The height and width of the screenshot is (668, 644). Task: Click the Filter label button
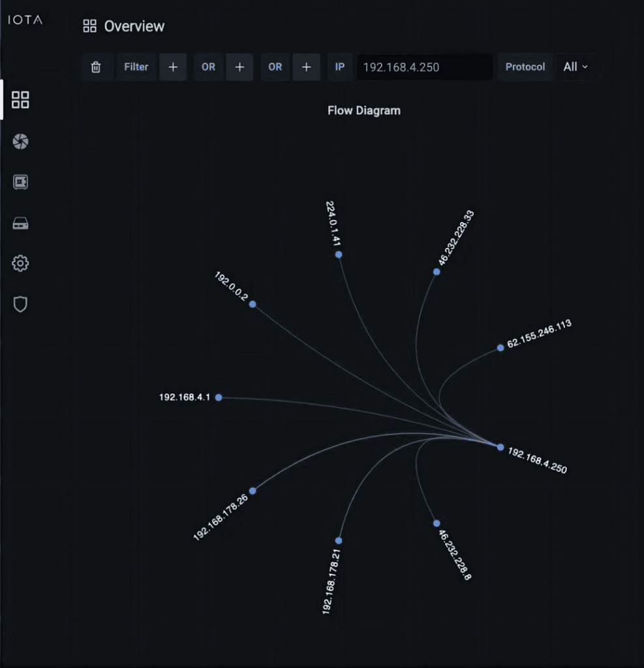tap(136, 67)
